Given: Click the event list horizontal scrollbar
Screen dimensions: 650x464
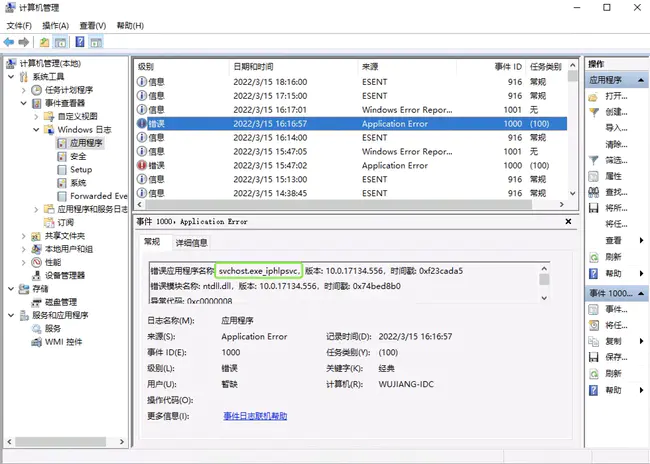Looking at the screenshot, I should [x=338, y=204].
